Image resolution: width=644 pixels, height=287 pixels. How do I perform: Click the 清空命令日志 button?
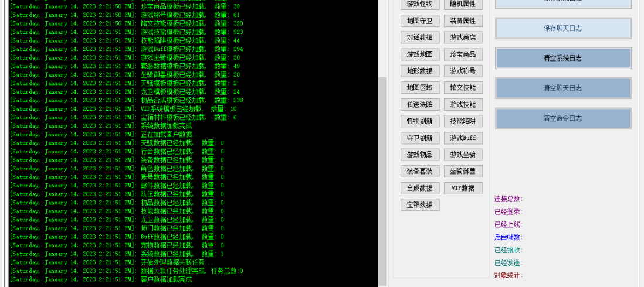[563, 118]
